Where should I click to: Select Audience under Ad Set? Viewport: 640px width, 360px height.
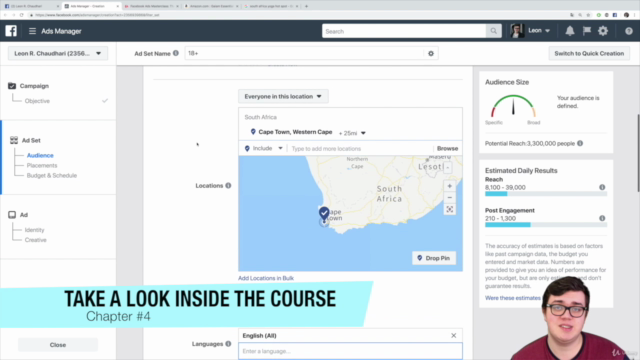pos(40,155)
